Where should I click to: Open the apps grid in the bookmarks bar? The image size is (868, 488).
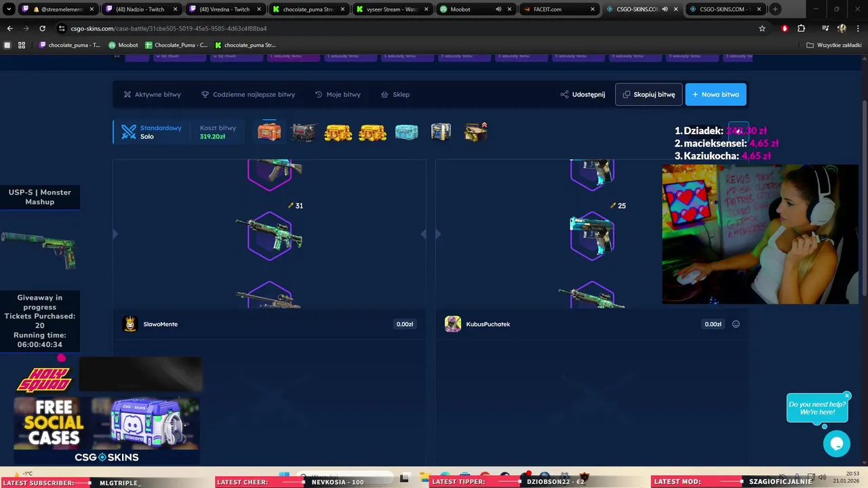22,45
